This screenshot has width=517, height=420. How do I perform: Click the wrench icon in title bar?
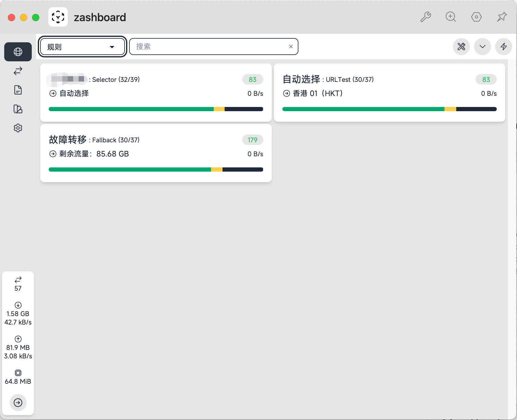tap(425, 17)
